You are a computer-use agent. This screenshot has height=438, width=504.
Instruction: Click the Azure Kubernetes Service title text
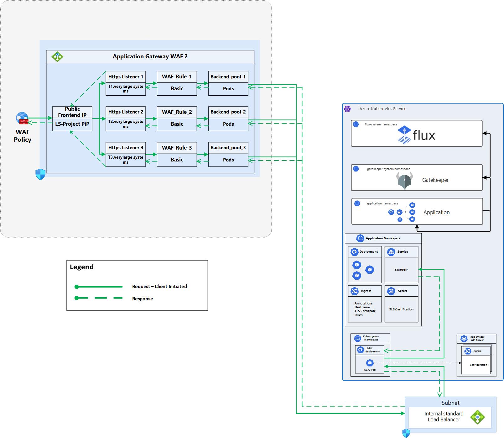pyautogui.click(x=383, y=109)
